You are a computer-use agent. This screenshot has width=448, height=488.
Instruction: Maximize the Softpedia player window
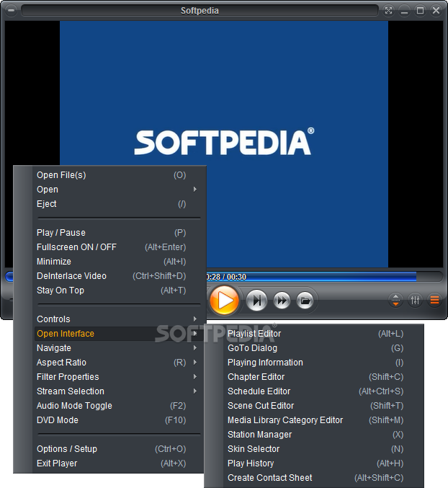[420, 11]
